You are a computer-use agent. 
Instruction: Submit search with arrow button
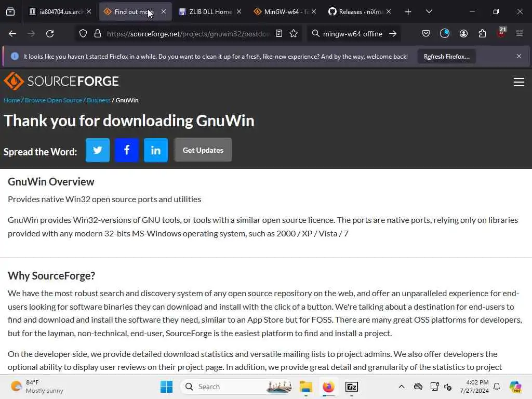click(x=393, y=34)
